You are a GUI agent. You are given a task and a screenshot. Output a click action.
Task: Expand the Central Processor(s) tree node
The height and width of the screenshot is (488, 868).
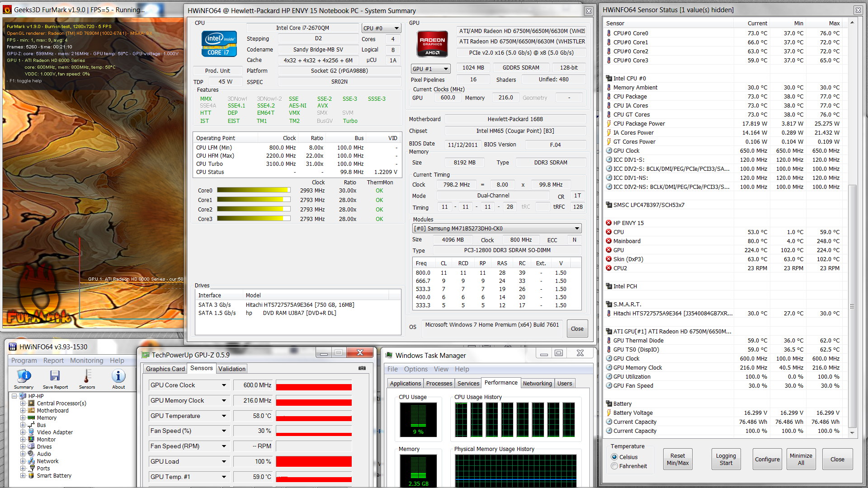pos(23,404)
